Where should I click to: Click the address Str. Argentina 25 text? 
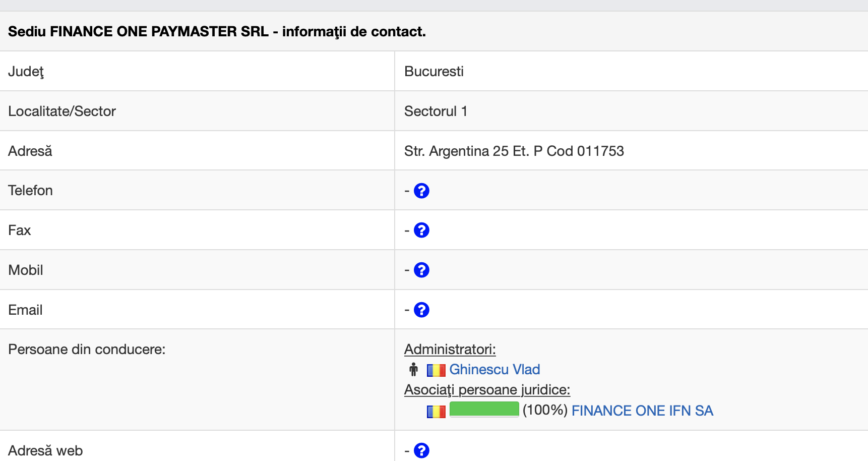pyautogui.click(x=514, y=151)
